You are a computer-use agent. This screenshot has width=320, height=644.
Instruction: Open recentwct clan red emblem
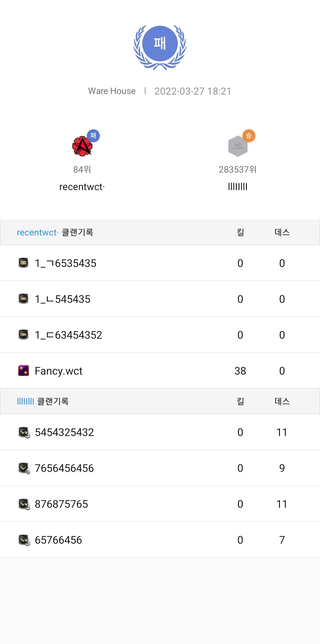[82, 146]
